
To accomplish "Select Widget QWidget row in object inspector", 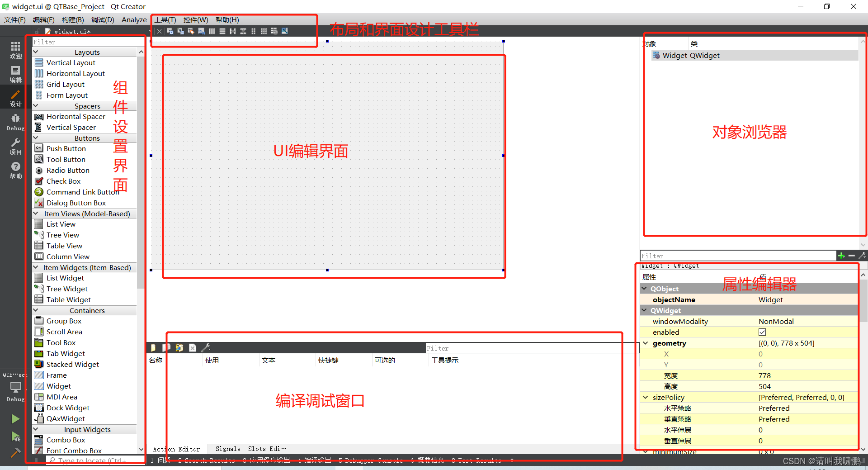I will [754, 55].
